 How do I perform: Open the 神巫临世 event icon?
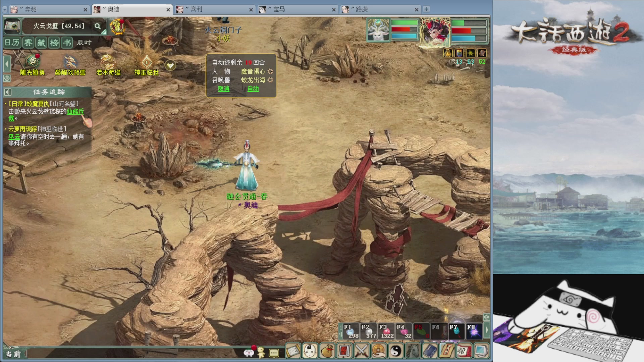pos(147,65)
